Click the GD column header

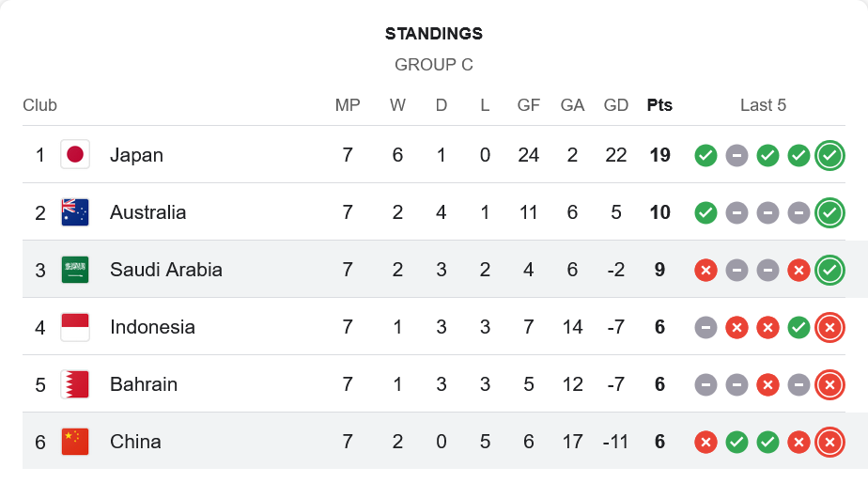pos(616,105)
